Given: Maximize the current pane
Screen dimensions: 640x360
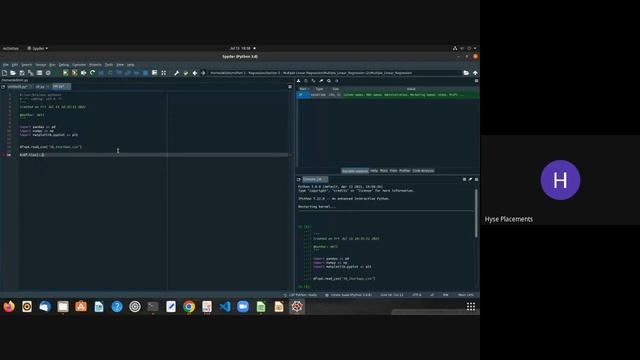Looking at the screenshot, I should coord(155,73).
